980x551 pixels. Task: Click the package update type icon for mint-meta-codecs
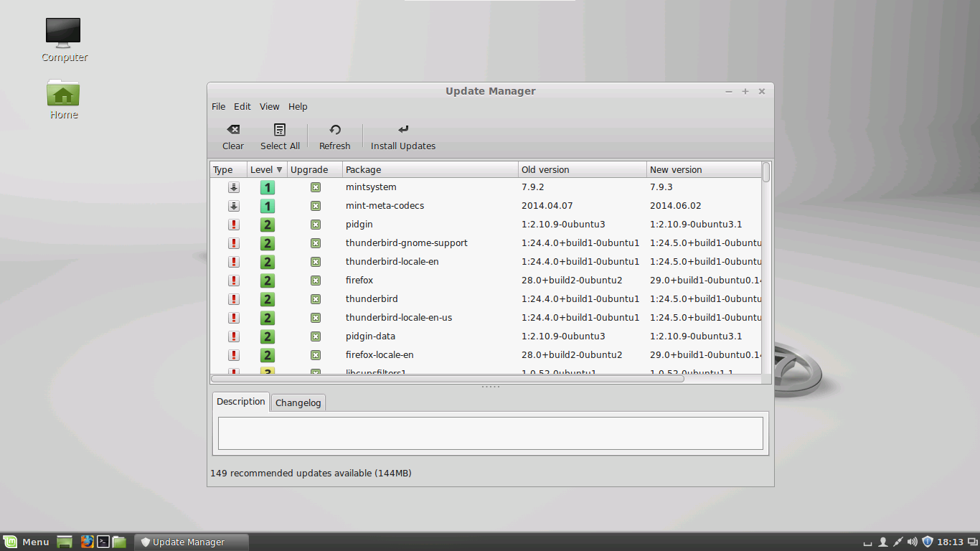(234, 206)
